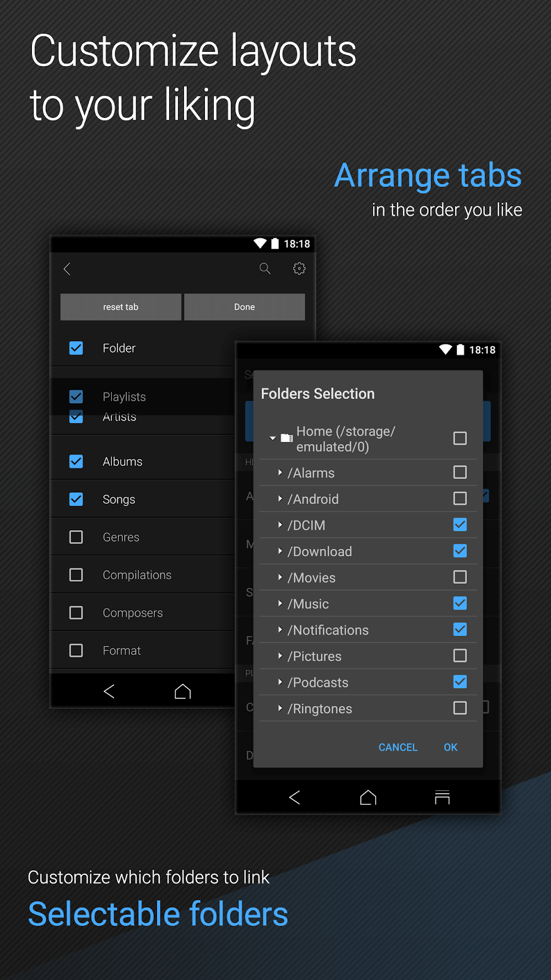The height and width of the screenshot is (980, 551).
Task: Click the reset tab button
Action: click(121, 307)
